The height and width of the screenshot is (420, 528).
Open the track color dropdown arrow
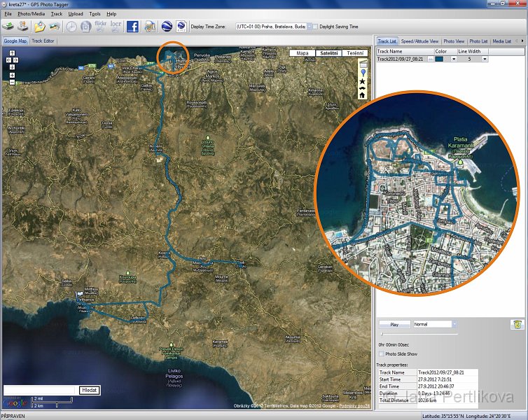(454, 59)
